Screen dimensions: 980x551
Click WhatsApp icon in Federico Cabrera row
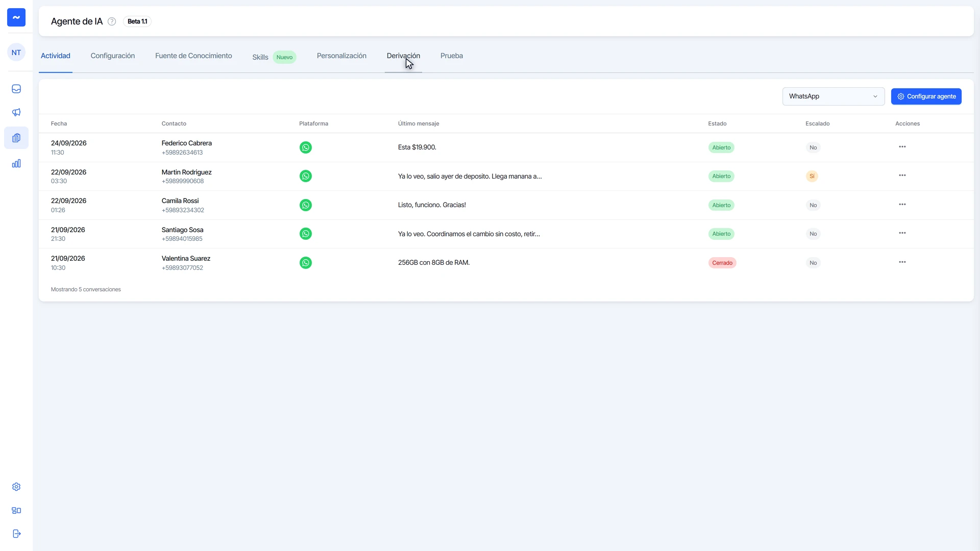coord(305,147)
